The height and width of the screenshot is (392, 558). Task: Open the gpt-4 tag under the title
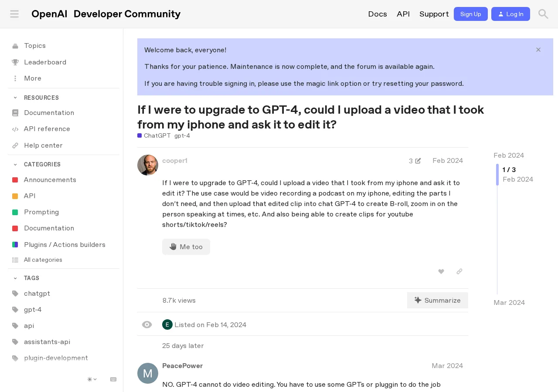(182, 135)
